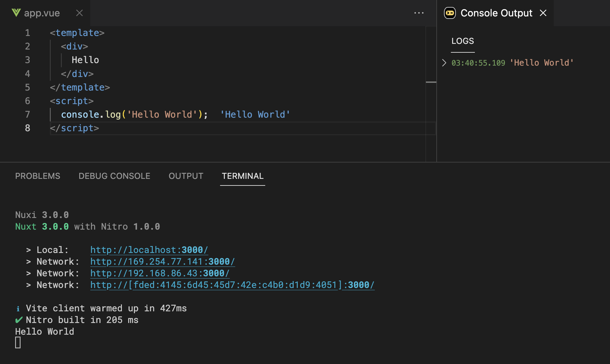Close the Console Output panel

[543, 13]
